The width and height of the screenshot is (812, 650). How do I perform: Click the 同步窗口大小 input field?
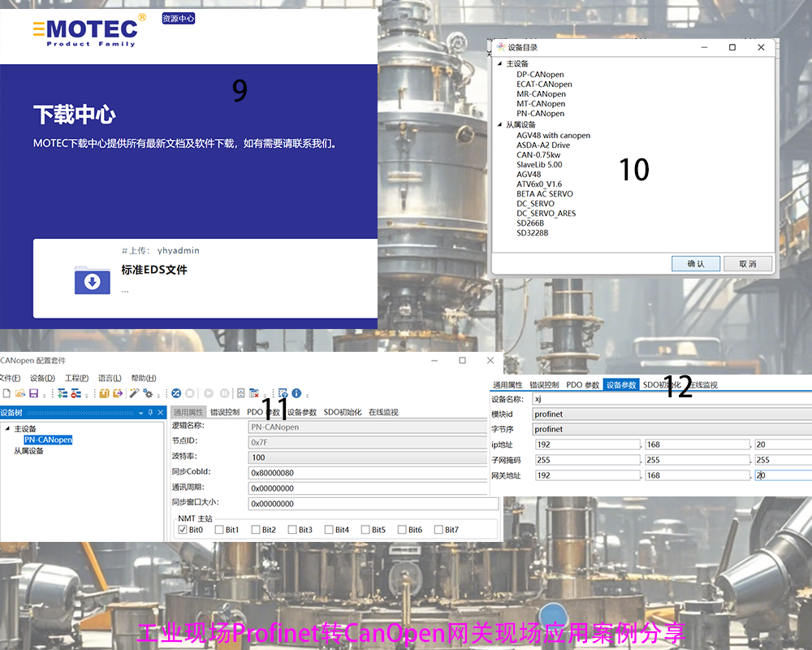tap(374, 503)
